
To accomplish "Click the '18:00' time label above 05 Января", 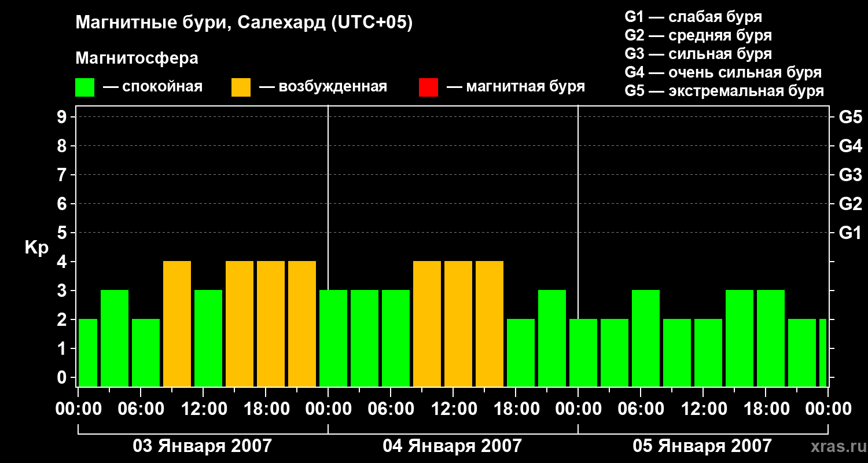I will click(x=766, y=409).
